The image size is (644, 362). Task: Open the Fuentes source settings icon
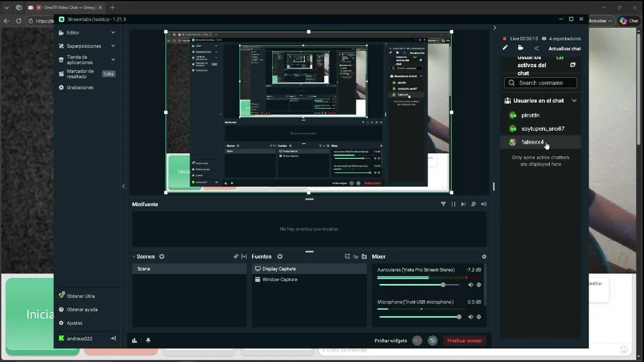click(x=356, y=256)
